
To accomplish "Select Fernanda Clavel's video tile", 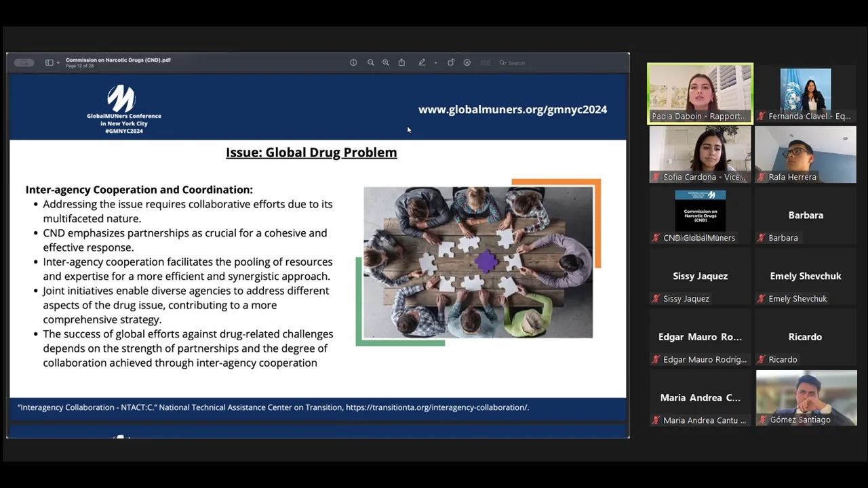I will (806, 93).
